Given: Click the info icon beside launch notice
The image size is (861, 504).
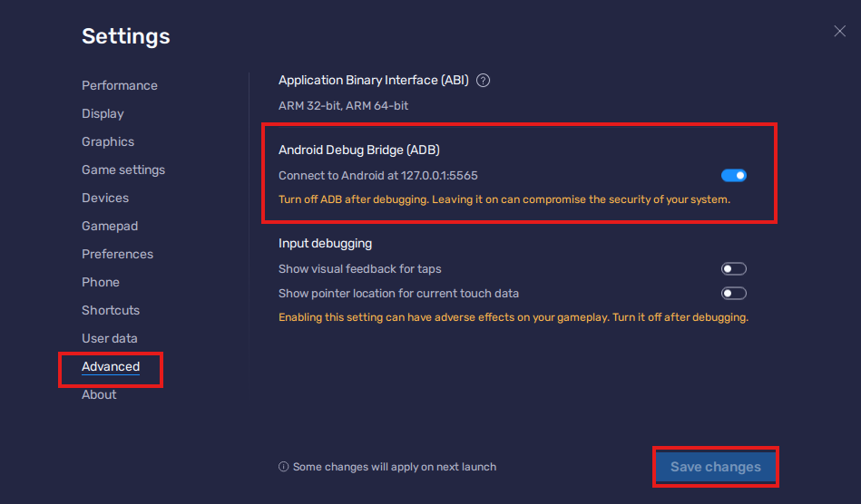Looking at the screenshot, I should [284, 467].
